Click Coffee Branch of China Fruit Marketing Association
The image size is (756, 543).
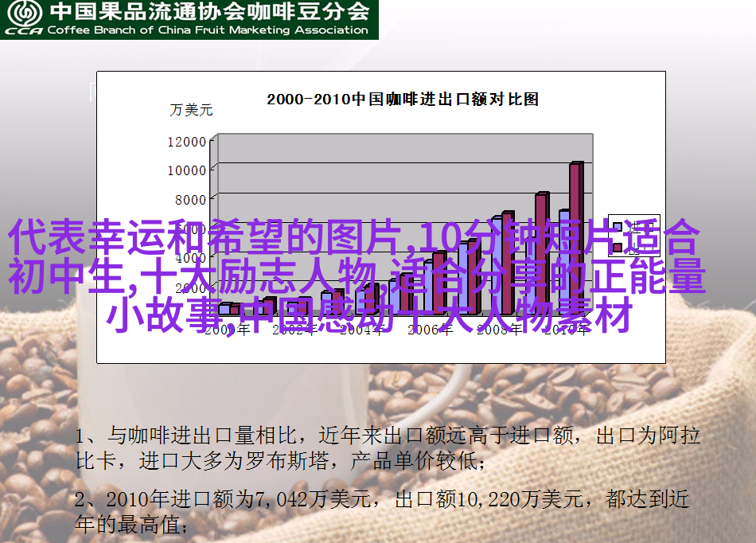(208, 30)
